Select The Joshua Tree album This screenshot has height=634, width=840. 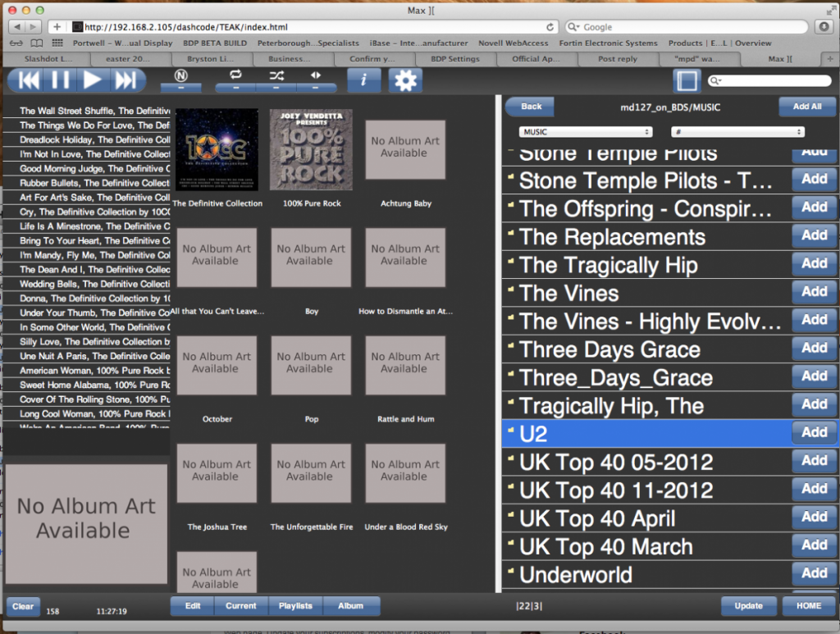coord(217,472)
